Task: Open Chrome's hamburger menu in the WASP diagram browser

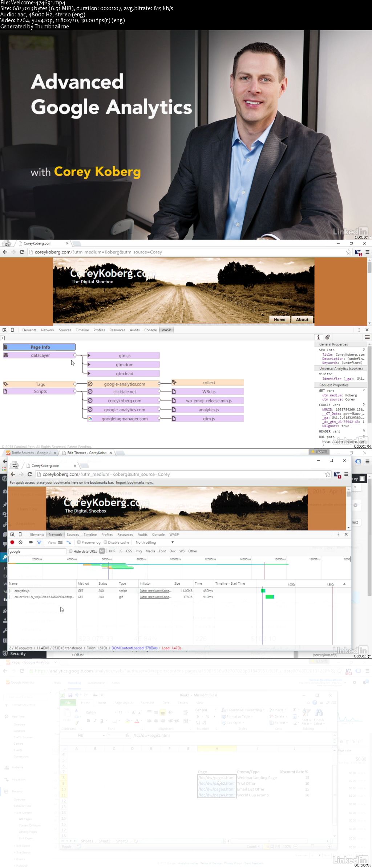Action: pyautogui.click(x=367, y=252)
